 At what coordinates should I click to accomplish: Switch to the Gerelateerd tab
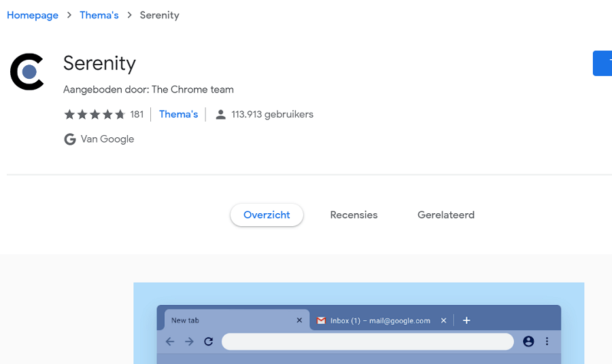(445, 215)
